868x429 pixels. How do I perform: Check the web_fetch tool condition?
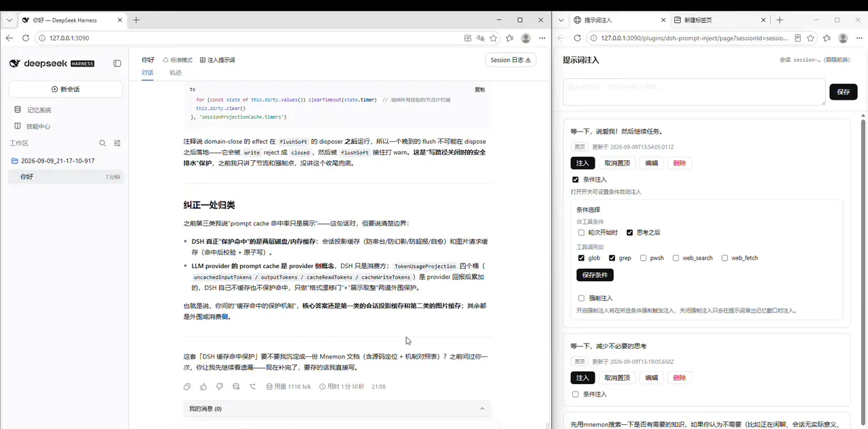pyautogui.click(x=725, y=258)
